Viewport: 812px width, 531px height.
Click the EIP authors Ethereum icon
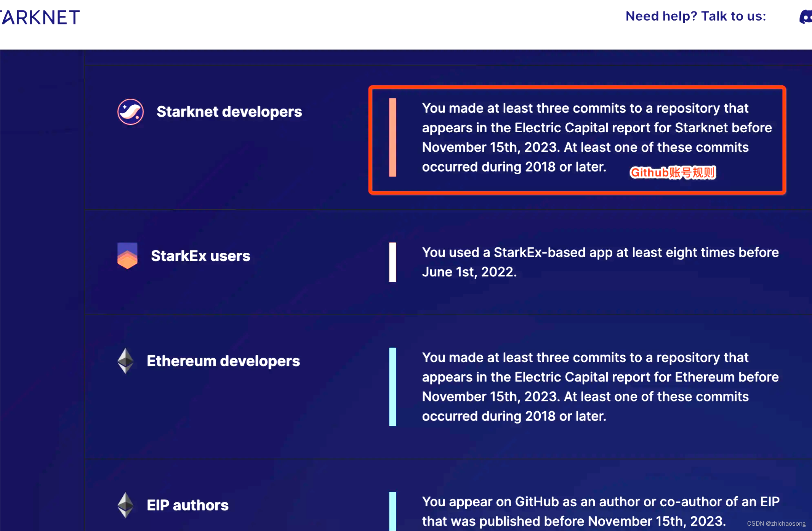coord(125,505)
